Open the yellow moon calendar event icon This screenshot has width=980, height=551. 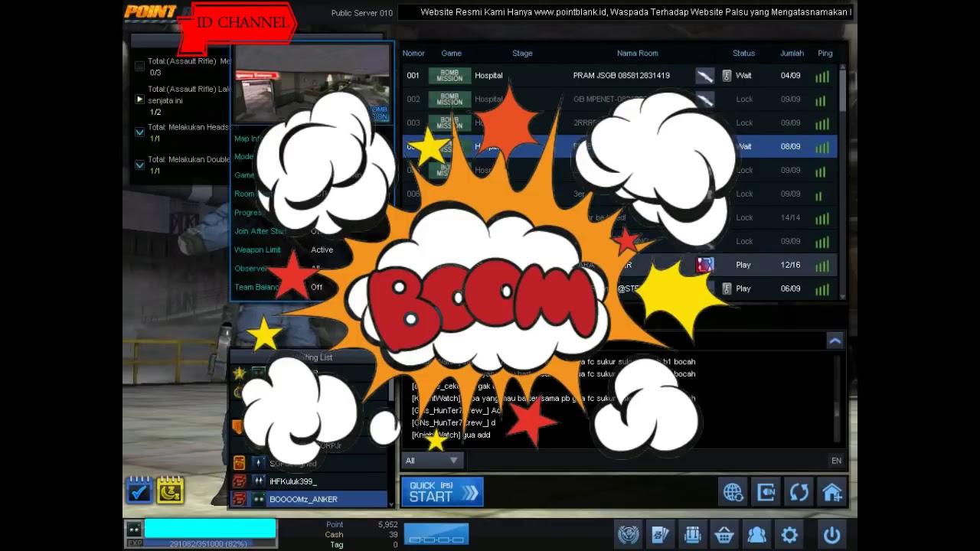point(170,491)
